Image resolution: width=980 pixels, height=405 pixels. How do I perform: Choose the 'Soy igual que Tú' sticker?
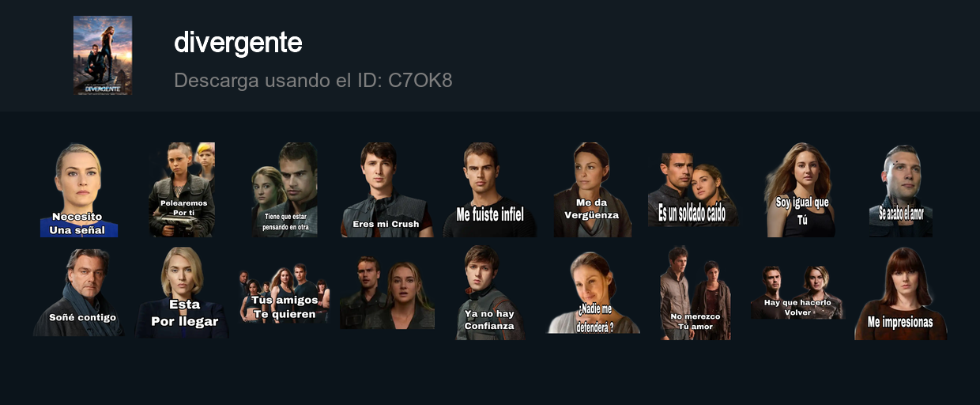(800, 190)
